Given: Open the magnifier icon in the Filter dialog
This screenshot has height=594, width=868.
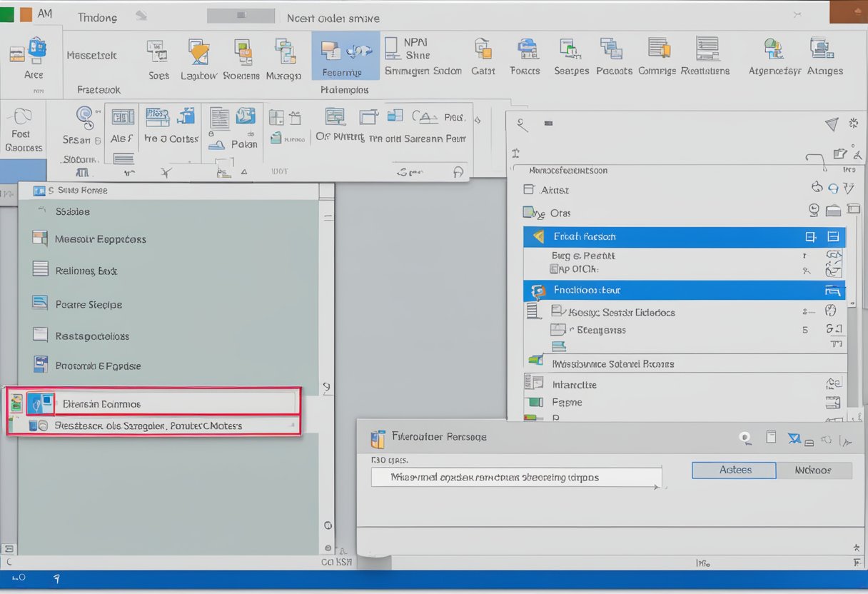Looking at the screenshot, I should point(745,438).
